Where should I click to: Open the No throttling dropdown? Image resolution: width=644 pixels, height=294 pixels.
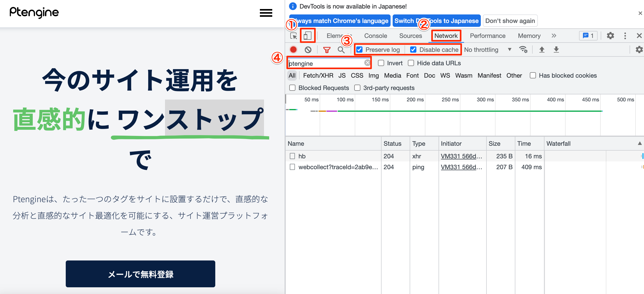(x=488, y=50)
